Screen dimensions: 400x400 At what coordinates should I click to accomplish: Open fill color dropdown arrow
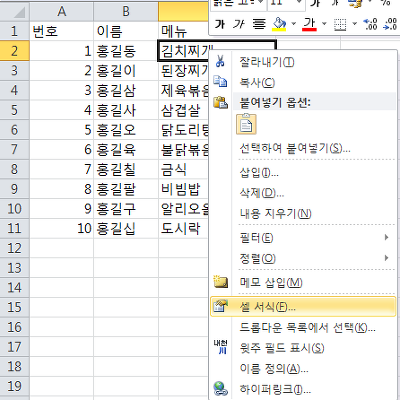click(x=294, y=24)
